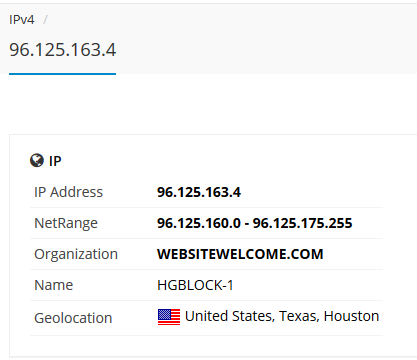Click the United States flag icon
Viewport: 417px width, 360px height.
coord(169,317)
